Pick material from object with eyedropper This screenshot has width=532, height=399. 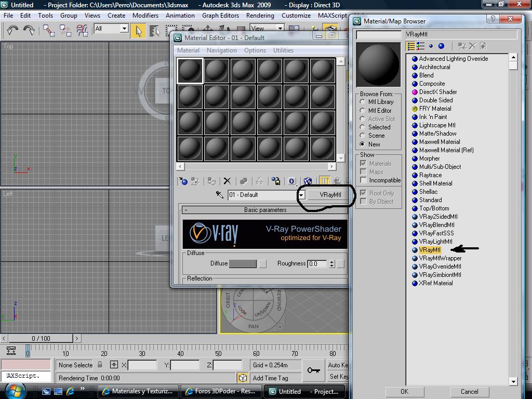click(x=220, y=195)
